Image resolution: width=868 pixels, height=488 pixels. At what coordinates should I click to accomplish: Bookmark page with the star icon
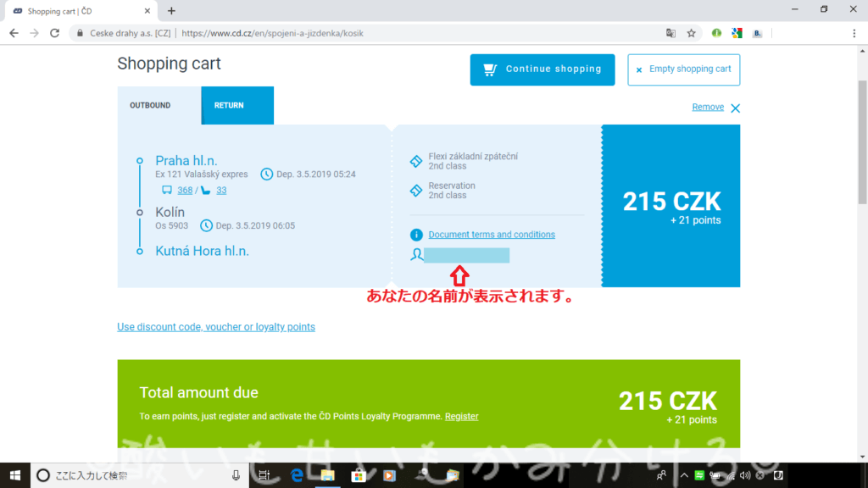point(692,33)
